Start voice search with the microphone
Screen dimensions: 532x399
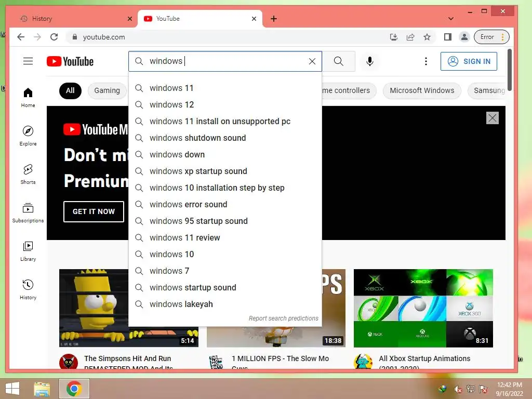(370, 61)
